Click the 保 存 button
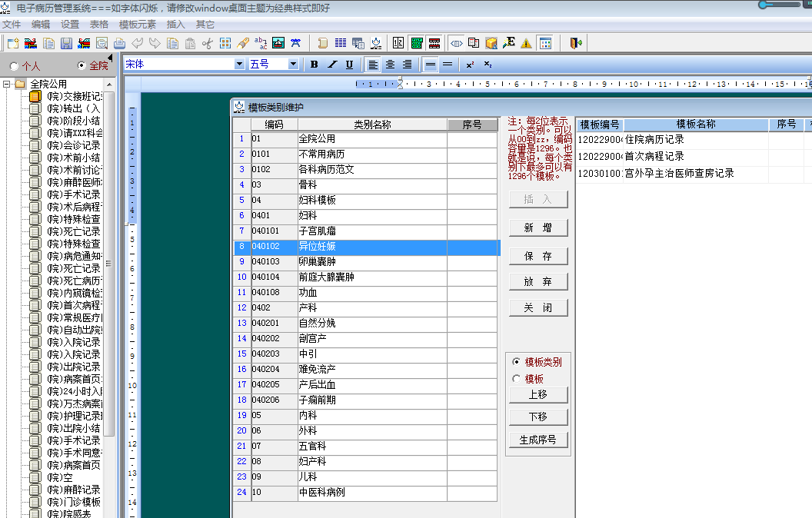The width and height of the screenshot is (812, 518). (539, 255)
